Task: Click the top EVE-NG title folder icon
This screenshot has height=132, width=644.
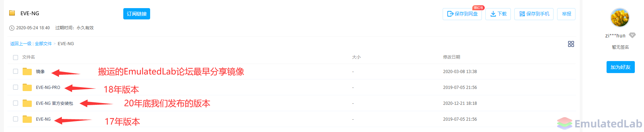Action: tap(12, 13)
